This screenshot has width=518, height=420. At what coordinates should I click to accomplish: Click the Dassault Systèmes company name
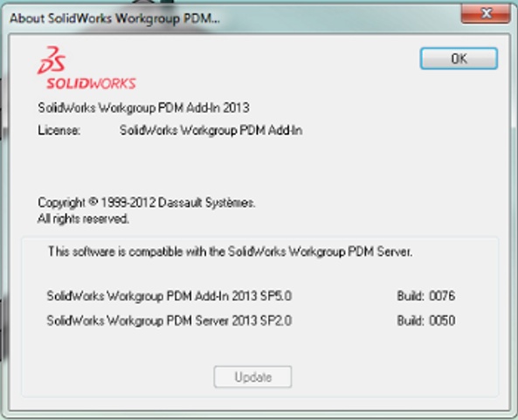click(206, 203)
